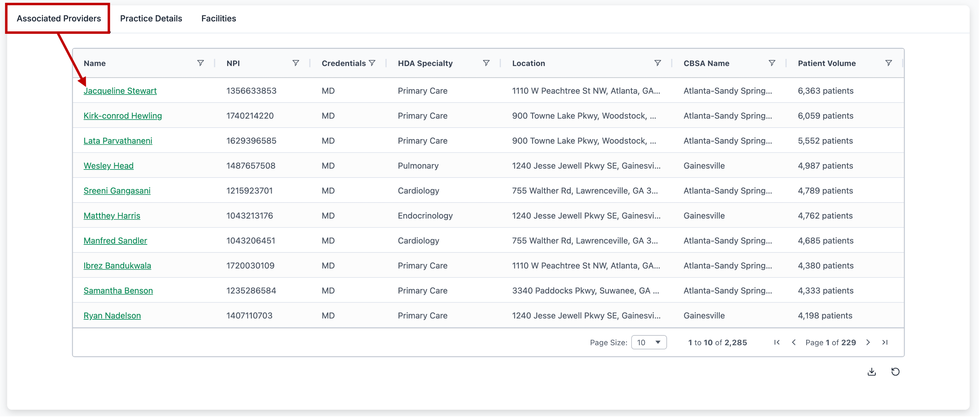
Task: Go to the previous page arrow
Action: [x=794, y=342]
